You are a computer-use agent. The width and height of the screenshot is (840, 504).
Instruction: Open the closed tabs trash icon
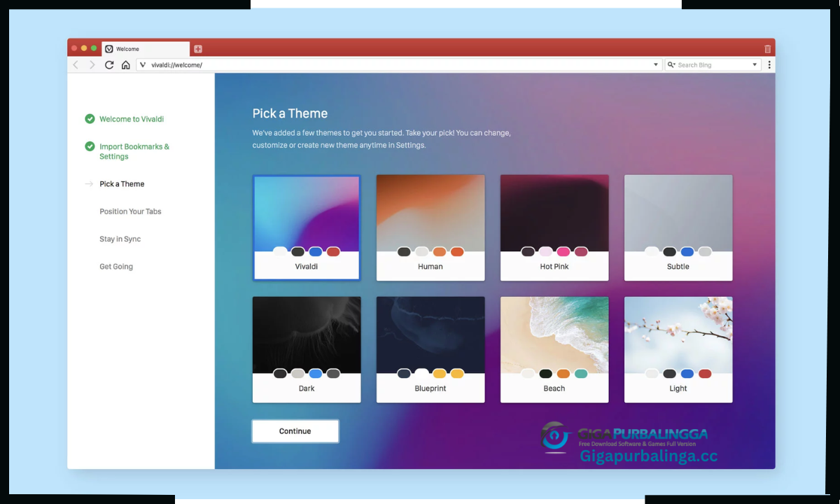tap(767, 49)
